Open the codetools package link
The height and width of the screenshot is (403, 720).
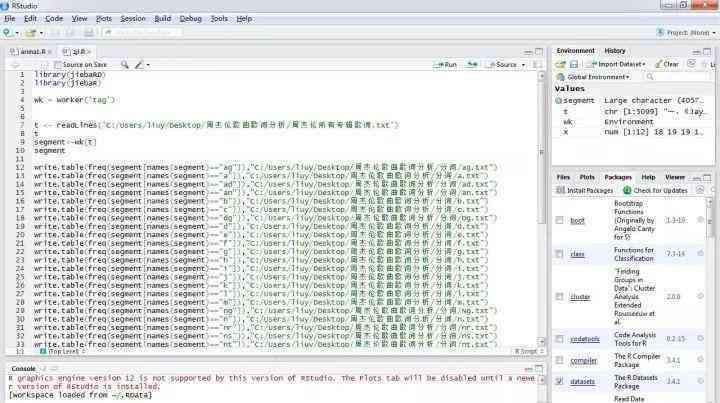click(585, 339)
